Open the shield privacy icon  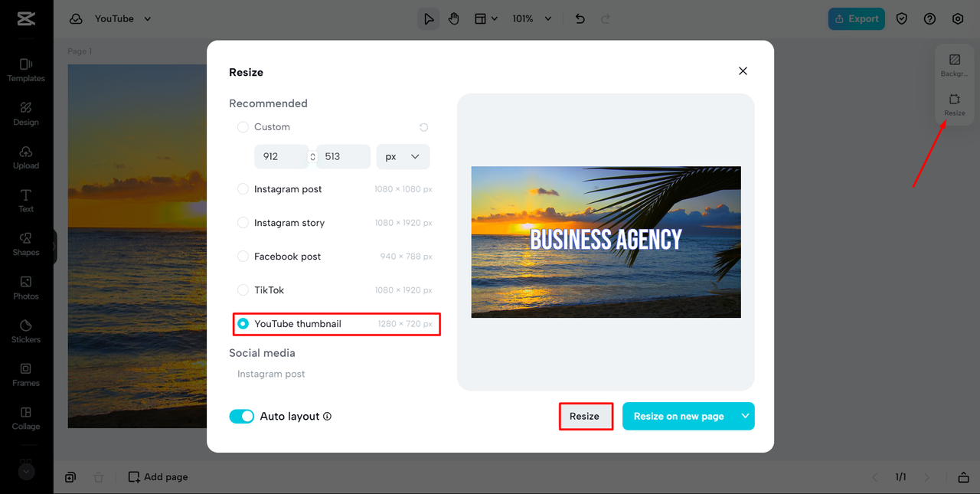tap(902, 18)
